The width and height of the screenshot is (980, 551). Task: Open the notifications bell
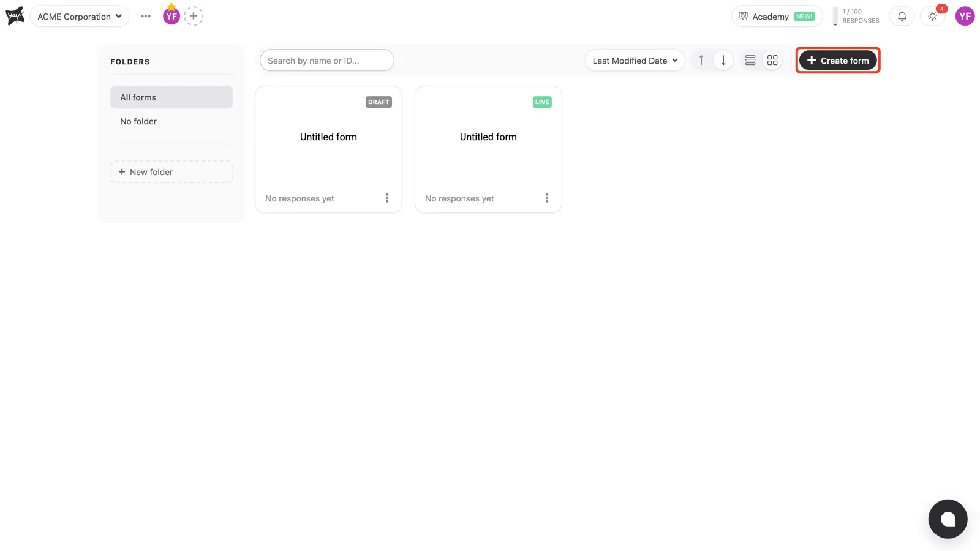tap(902, 17)
